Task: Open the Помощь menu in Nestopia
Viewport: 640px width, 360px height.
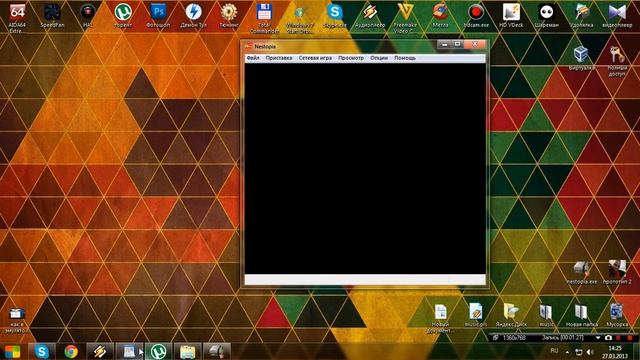Action: 405,58
